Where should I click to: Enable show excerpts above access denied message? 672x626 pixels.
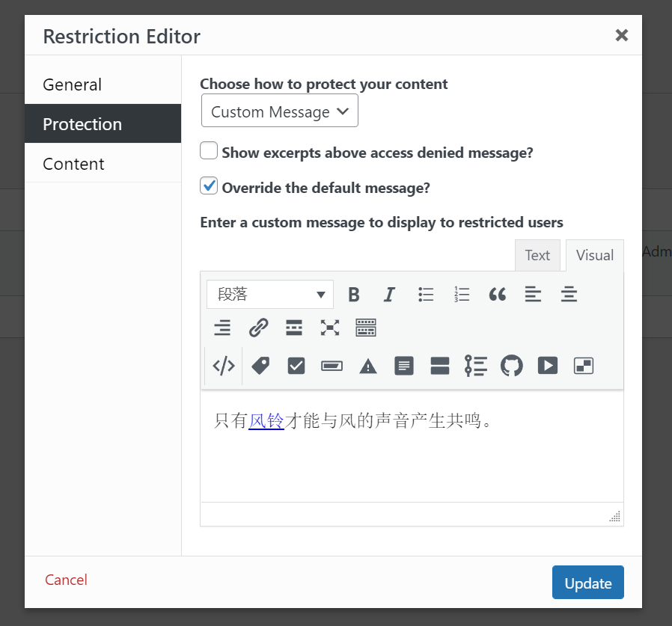[x=209, y=151]
